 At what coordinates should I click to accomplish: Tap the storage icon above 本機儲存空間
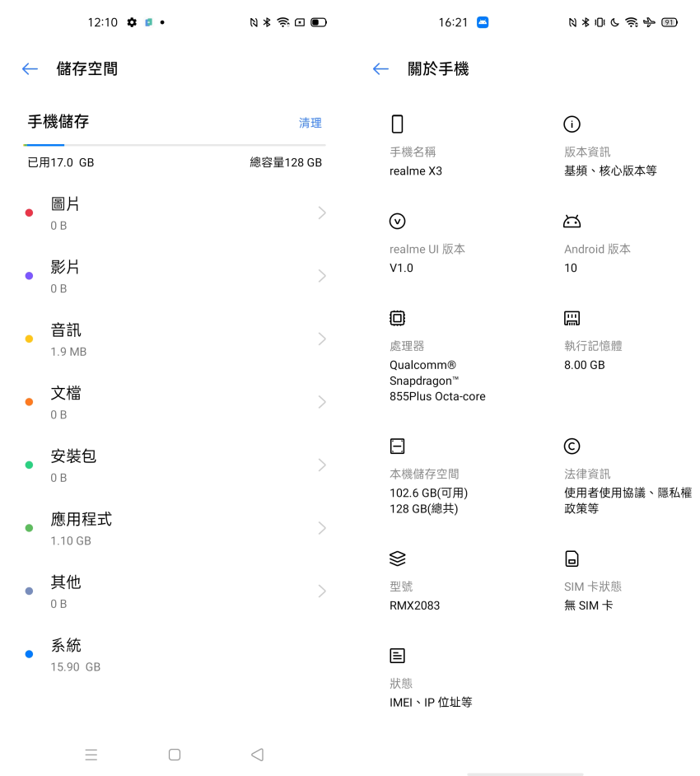(x=397, y=446)
